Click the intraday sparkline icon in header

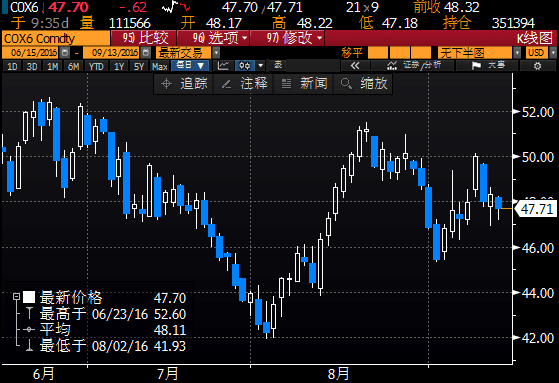click(176, 7)
